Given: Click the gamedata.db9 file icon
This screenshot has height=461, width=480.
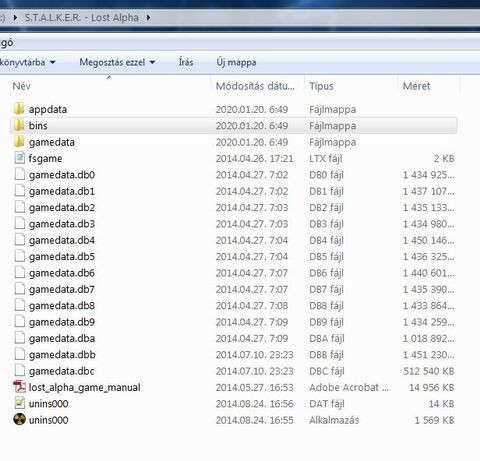Looking at the screenshot, I should (x=20, y=321).
